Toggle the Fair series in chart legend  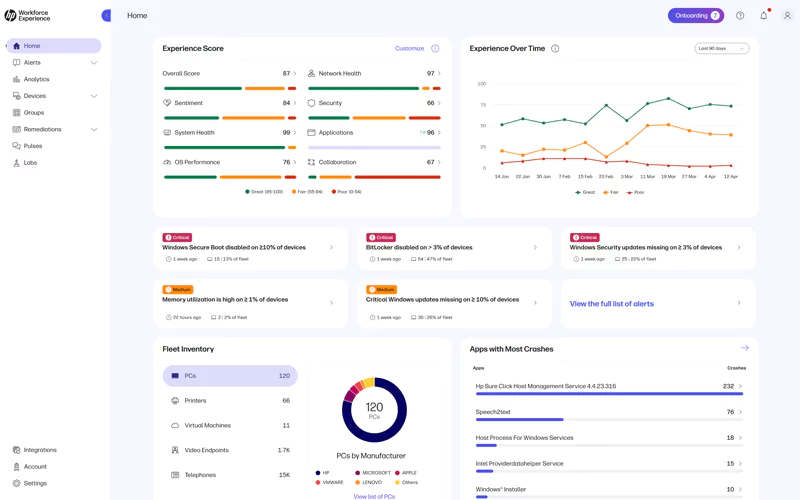tap(611, 192)
